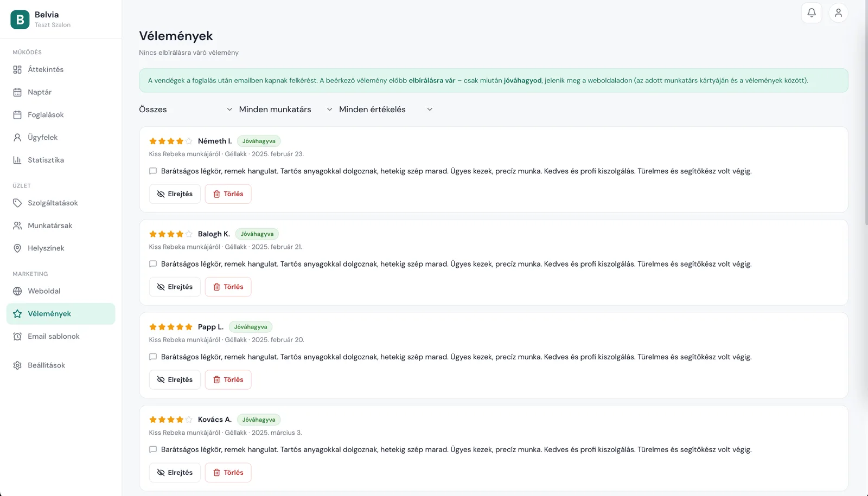Click the fifth star in Balogh K. review
The height and width of the screenshot is (496, 868).
click(x=189, y=234)
